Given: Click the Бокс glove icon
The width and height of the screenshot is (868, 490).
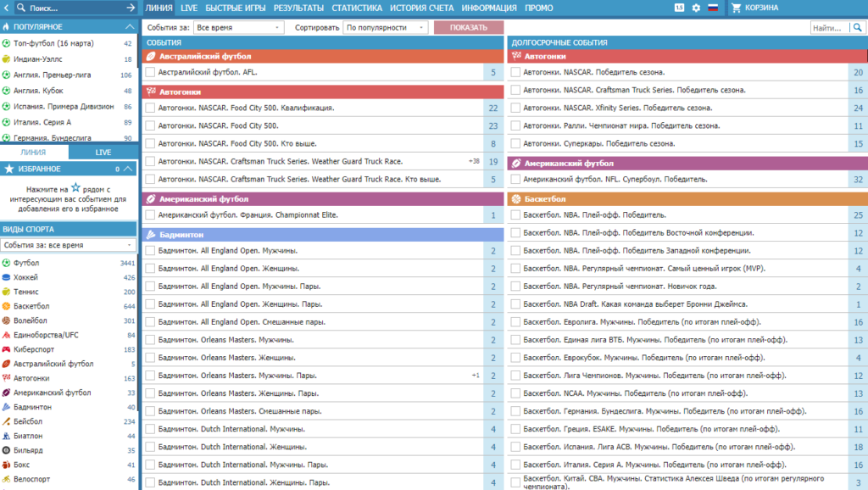Looking at the screenshot, I should point(6,465).
